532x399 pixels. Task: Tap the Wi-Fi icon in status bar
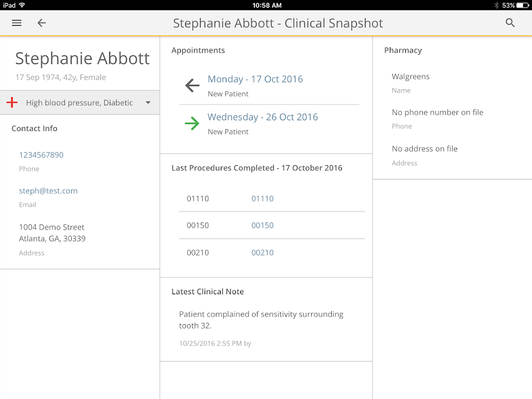(22, 5)
